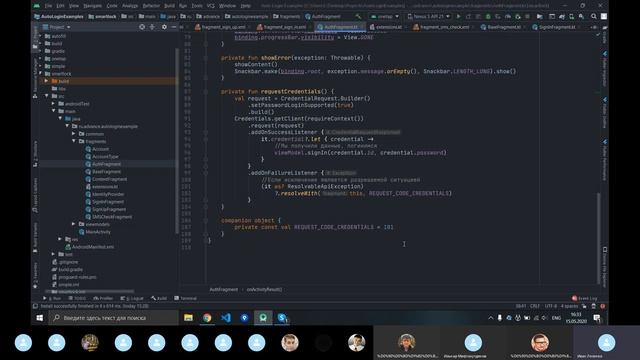Collapse the fragments package
This screenshot has width=640, height=360.
[74, 141]
